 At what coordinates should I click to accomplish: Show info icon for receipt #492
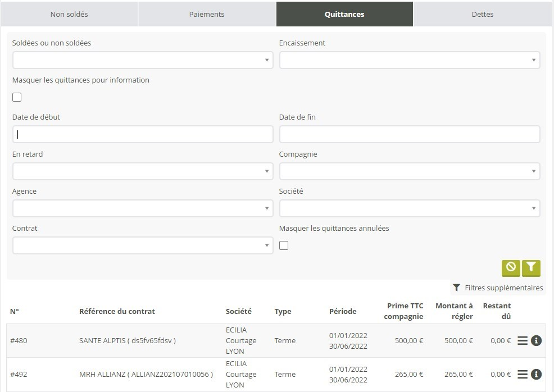(536, 375)
